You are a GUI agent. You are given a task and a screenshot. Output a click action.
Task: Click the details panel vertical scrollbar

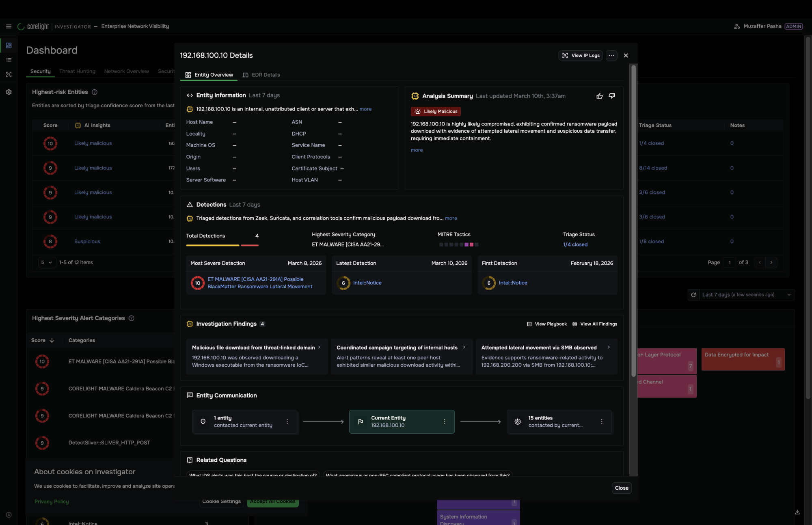click(x=633, y=221)
